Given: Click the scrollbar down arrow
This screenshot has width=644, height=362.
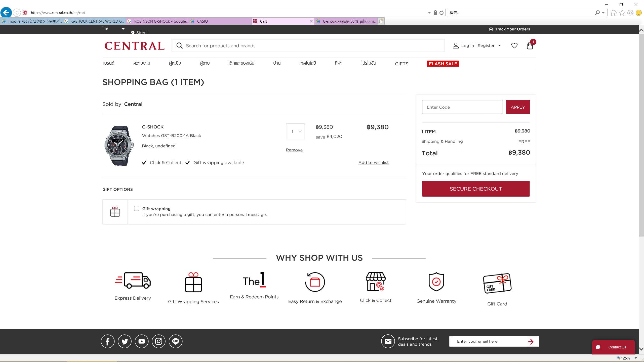Looking at the screenshot, I should click(641, 349).
